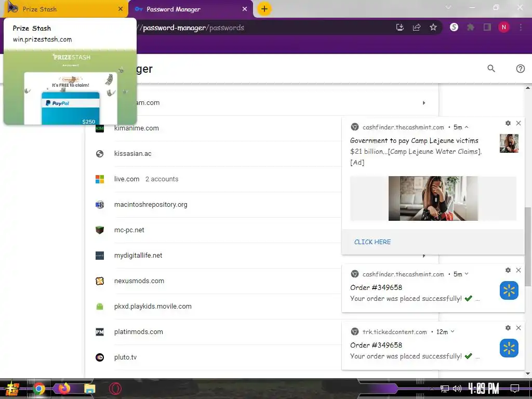Click the share page icon

click(417, 28)
